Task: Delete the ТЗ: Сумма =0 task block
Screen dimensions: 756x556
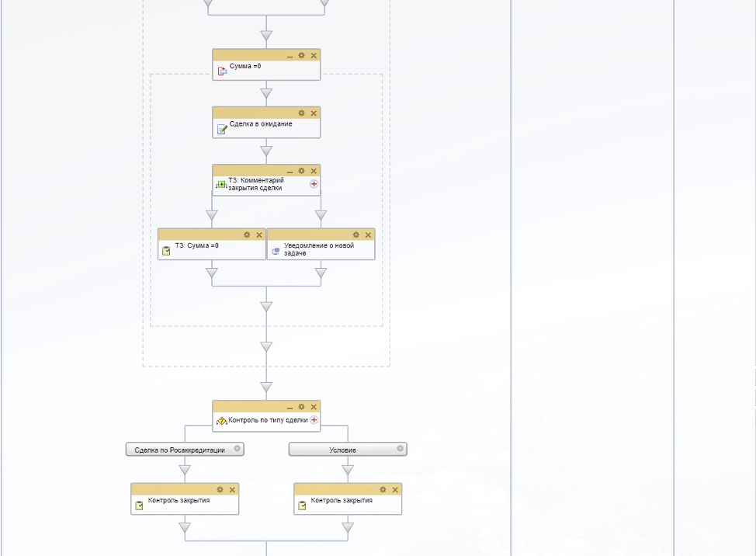Action: pyautogui.click(x=259, y=235)
